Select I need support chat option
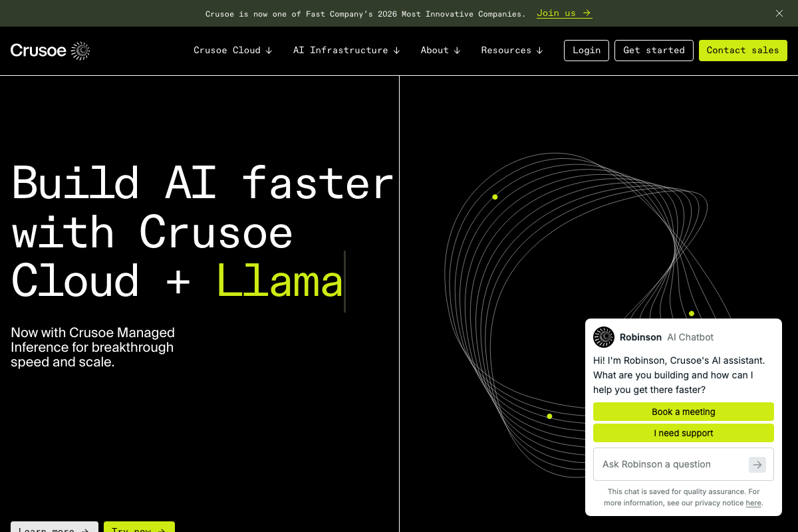The height and width of the screenshot is (532, 798). pos(684,433)
